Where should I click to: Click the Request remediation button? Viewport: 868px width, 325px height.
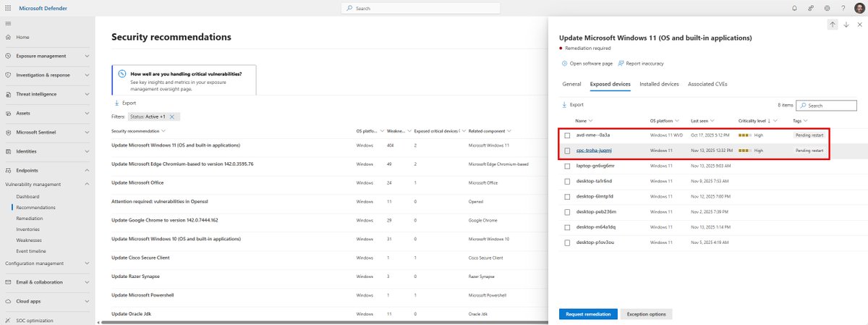pos(587,313)
